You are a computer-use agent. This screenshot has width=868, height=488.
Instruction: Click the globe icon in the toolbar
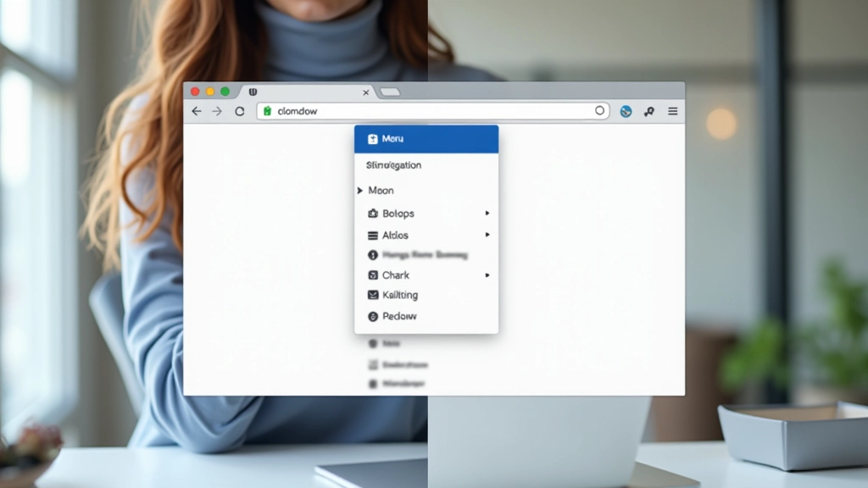[626, 111]
